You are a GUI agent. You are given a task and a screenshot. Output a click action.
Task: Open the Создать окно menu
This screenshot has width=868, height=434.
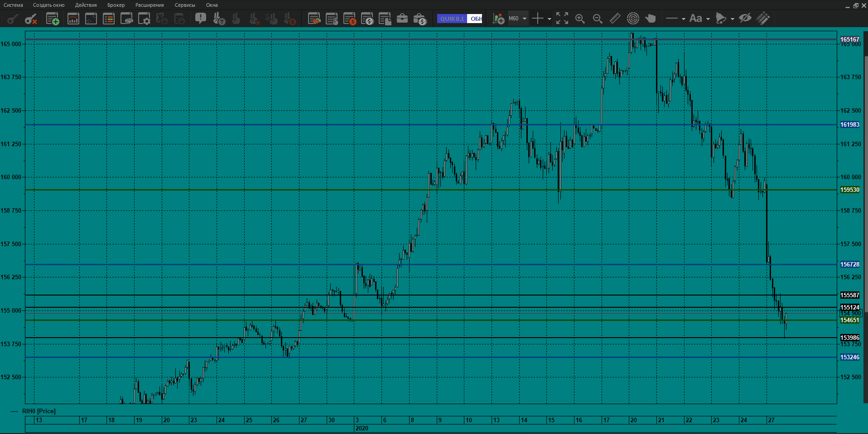click(48, 5)
